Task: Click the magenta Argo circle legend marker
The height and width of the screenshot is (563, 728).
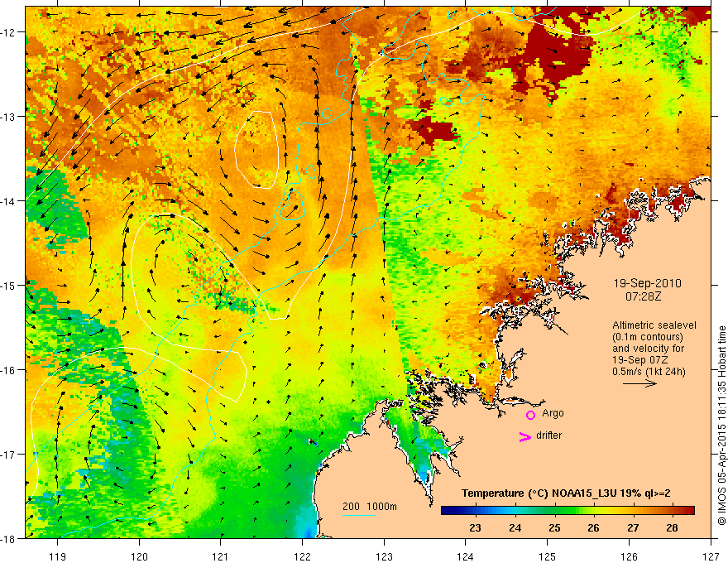Action: (x=530, y=415)
